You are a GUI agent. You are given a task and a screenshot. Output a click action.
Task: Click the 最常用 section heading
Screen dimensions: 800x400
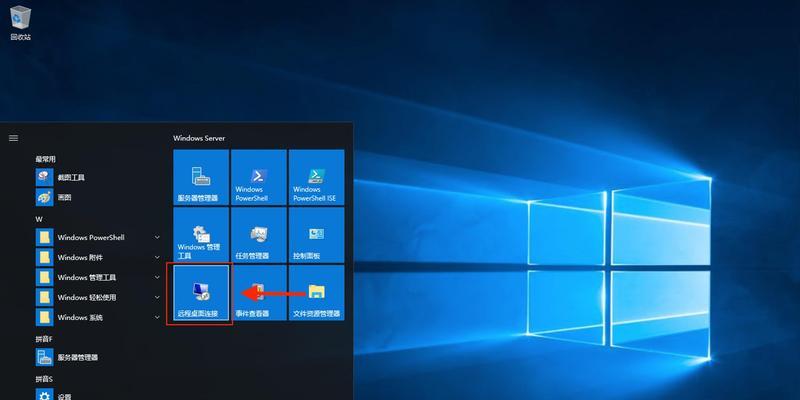(x=45, y=159)
